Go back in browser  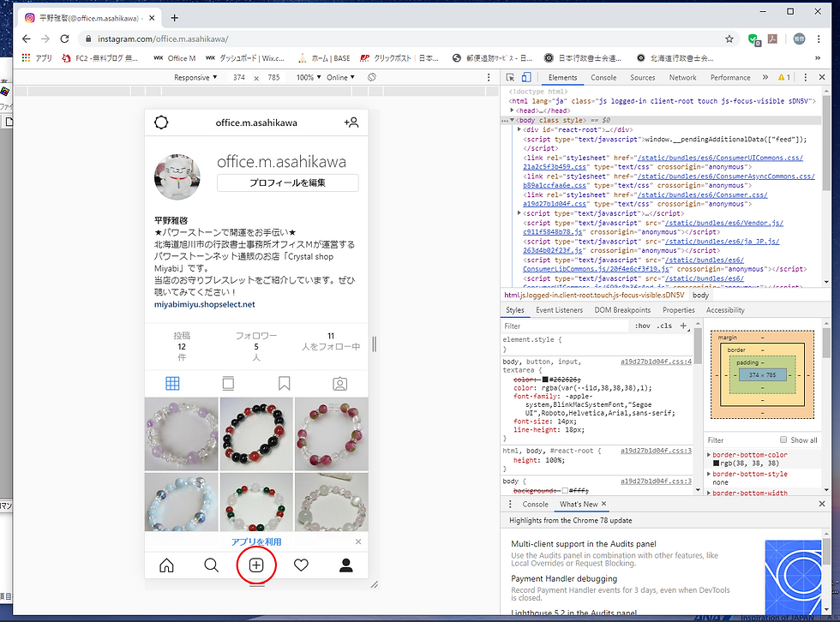(27, 39)
